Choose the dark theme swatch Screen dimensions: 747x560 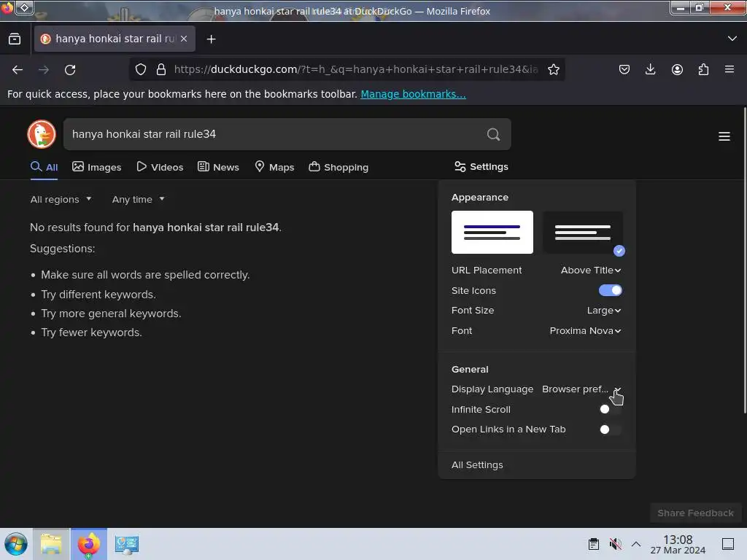[x=583, y=233]
